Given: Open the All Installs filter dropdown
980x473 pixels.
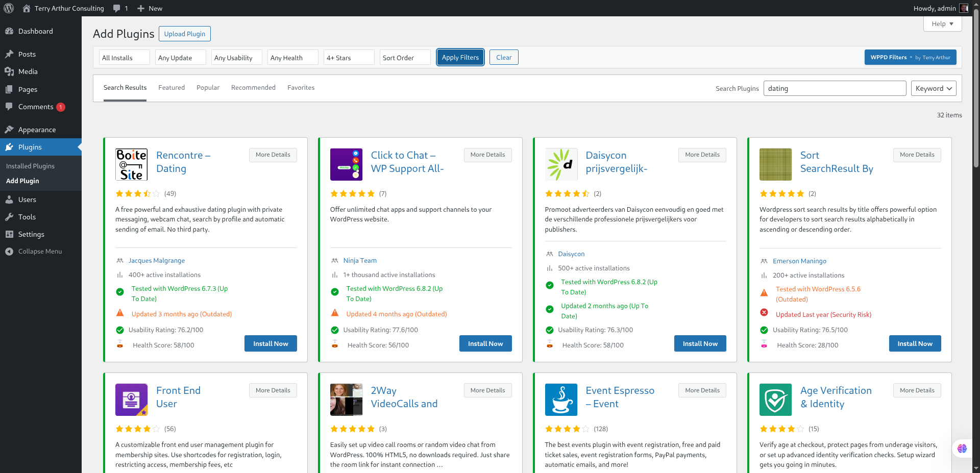Looking at the screenshot, I should [125, 58].
